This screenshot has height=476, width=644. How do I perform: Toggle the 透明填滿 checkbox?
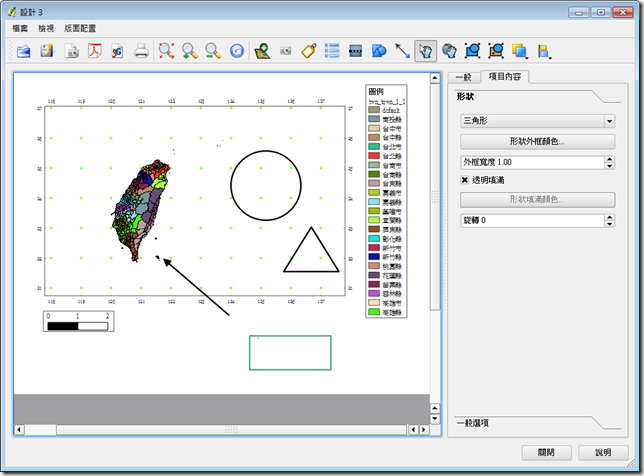click(x=465, y=180)
